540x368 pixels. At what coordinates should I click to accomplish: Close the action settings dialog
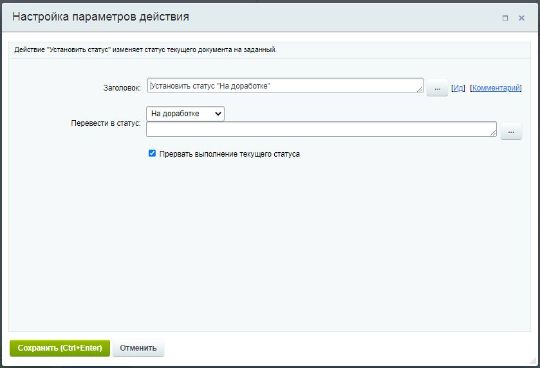click(521, 18)
